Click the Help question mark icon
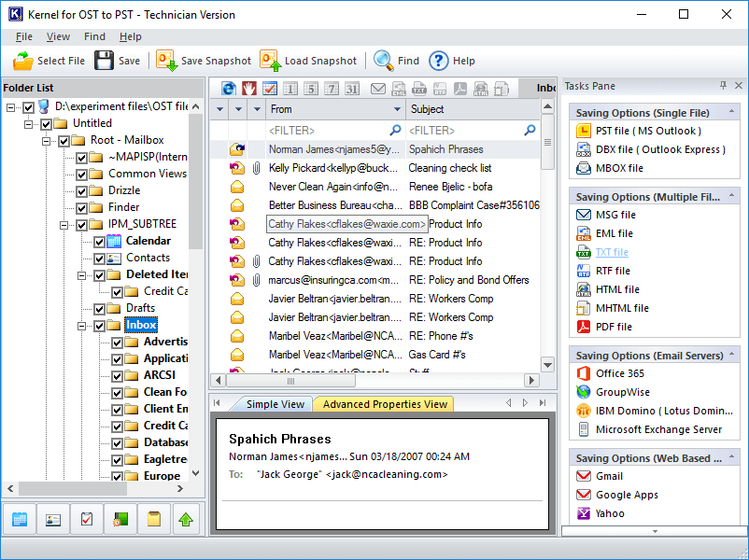The width and height of the screenshot is (749, 560). [x=439, y=61]
